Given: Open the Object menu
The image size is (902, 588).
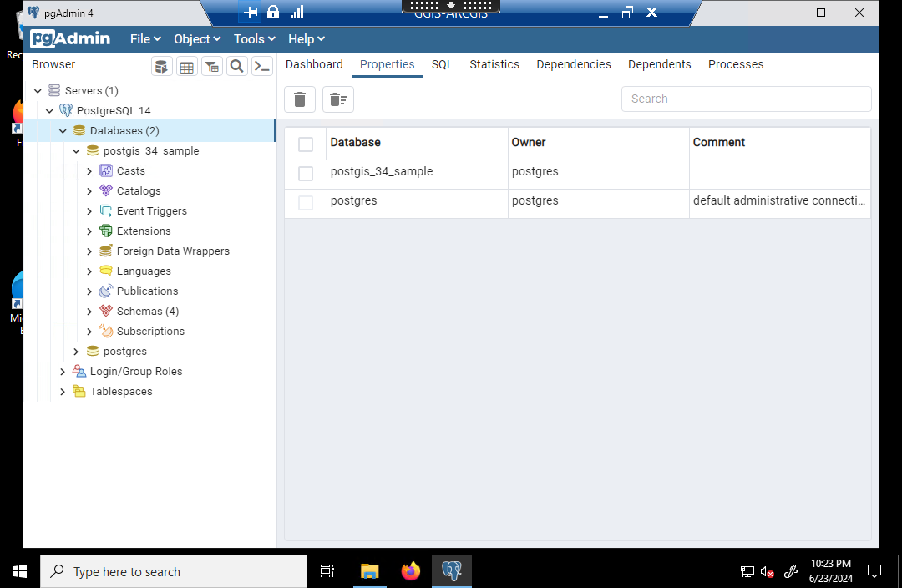Looking at the screenshot, I should 196,39.
